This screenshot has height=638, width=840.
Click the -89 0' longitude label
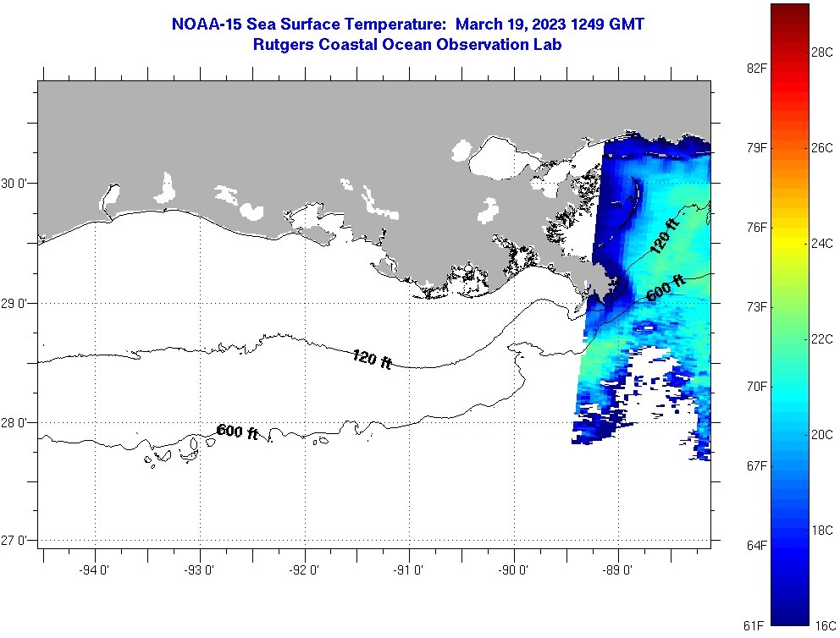[617, 570]
